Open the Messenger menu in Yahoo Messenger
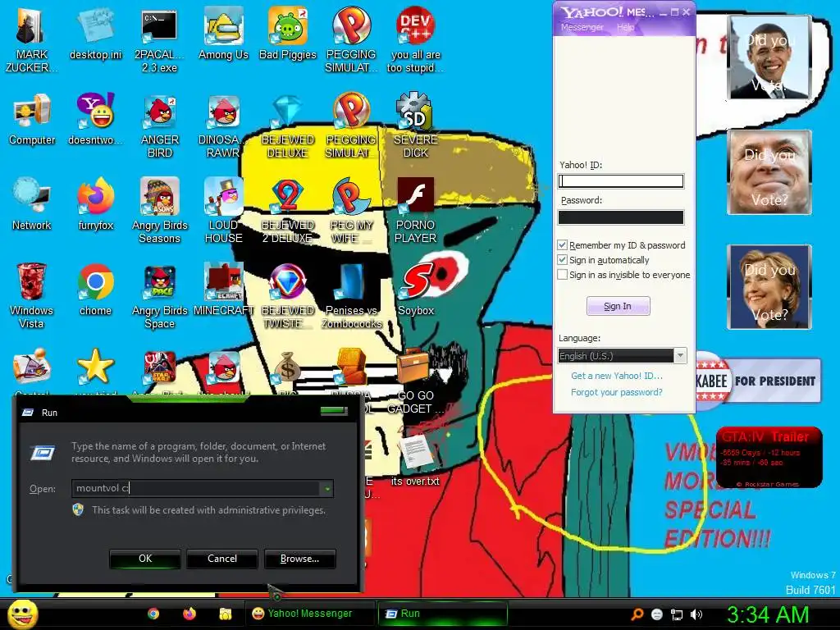Image resolution: width=840 pixels, height=630 pixels. (x=582, y=27)
